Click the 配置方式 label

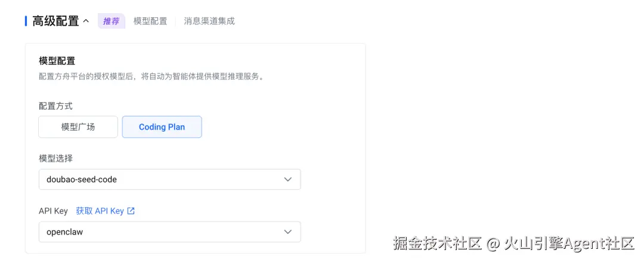pos(55,106)
